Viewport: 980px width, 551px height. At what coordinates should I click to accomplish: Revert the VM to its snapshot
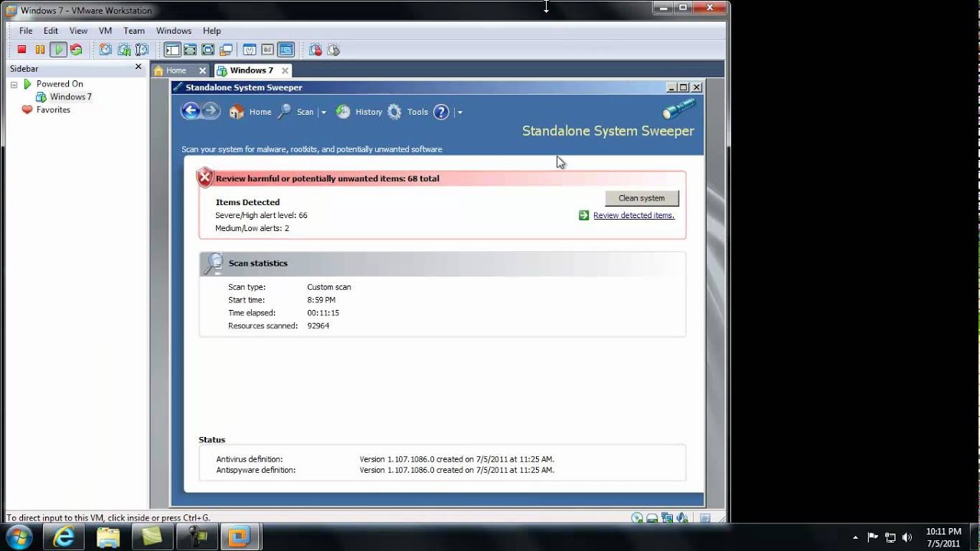(124, 50)
